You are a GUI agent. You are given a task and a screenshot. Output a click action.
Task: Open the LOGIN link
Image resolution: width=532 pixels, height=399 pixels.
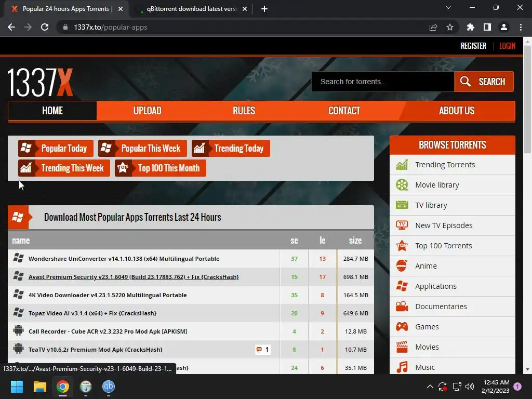(507, 46)
